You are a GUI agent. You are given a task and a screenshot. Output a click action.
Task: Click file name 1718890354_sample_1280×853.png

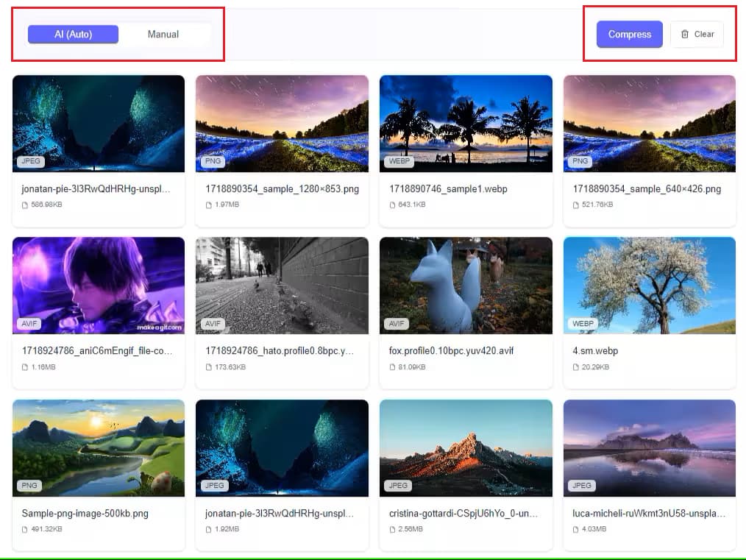(x=282, y=189)
